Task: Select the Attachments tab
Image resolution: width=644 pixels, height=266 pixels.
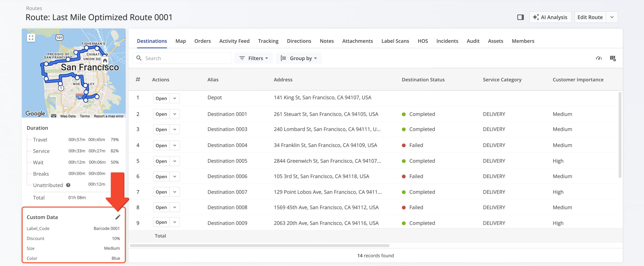Action: pyautogui.click(x=358, y=41)
